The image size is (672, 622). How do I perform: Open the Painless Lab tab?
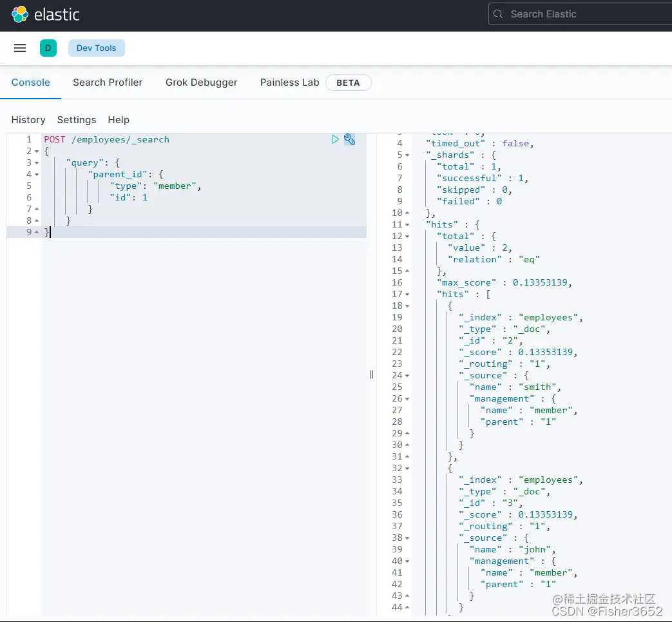[290, 83]
